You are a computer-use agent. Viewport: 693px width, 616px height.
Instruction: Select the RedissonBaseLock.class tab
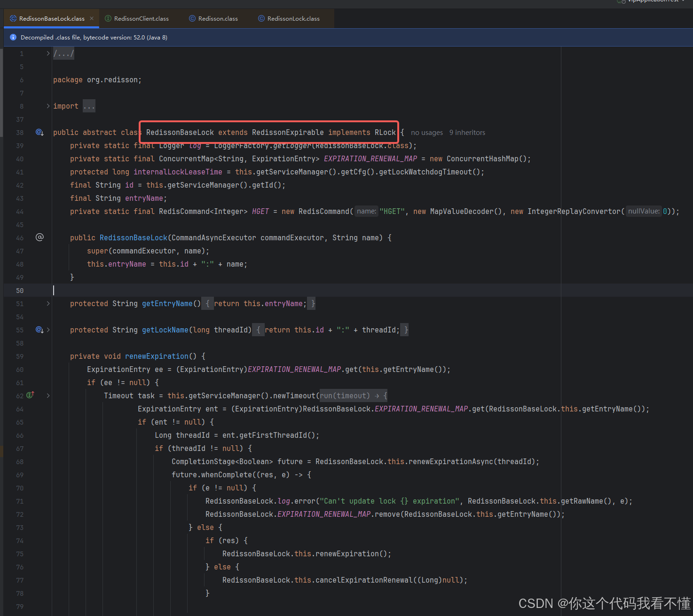[x=52, y=19]
